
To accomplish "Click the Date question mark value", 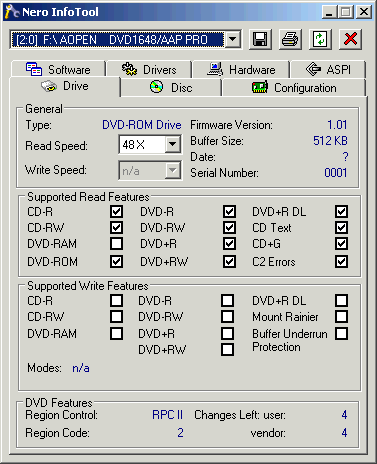I will (345, 157).
